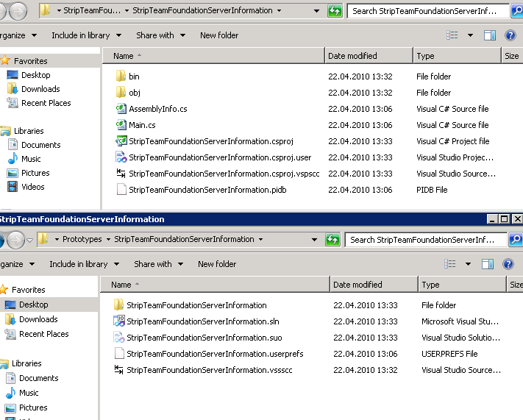Select the .csproj project file icon

tap(121, 141)
